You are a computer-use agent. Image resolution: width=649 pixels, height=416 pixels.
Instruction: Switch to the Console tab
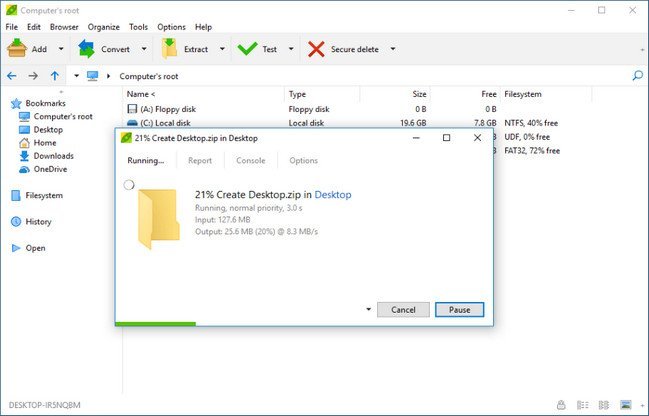pos(251,161)
